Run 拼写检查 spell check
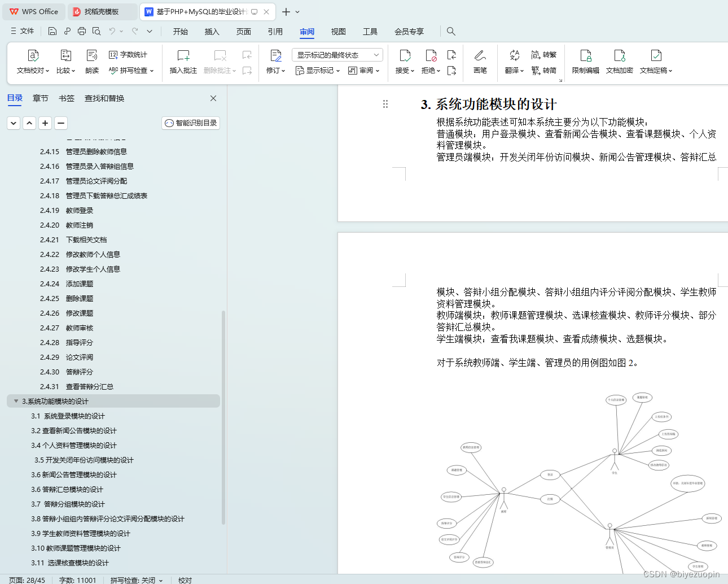Screen dimensions: 728x584 pyautogui.click(x=131, y=71)
